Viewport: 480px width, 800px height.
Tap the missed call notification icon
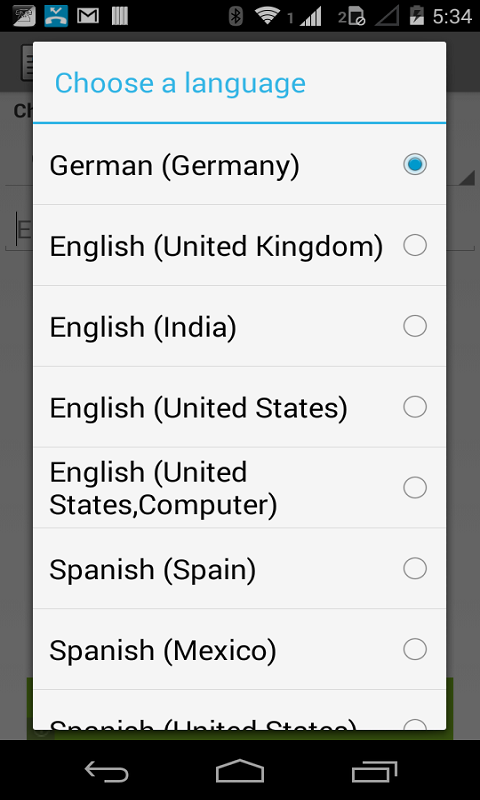point(56,16)
